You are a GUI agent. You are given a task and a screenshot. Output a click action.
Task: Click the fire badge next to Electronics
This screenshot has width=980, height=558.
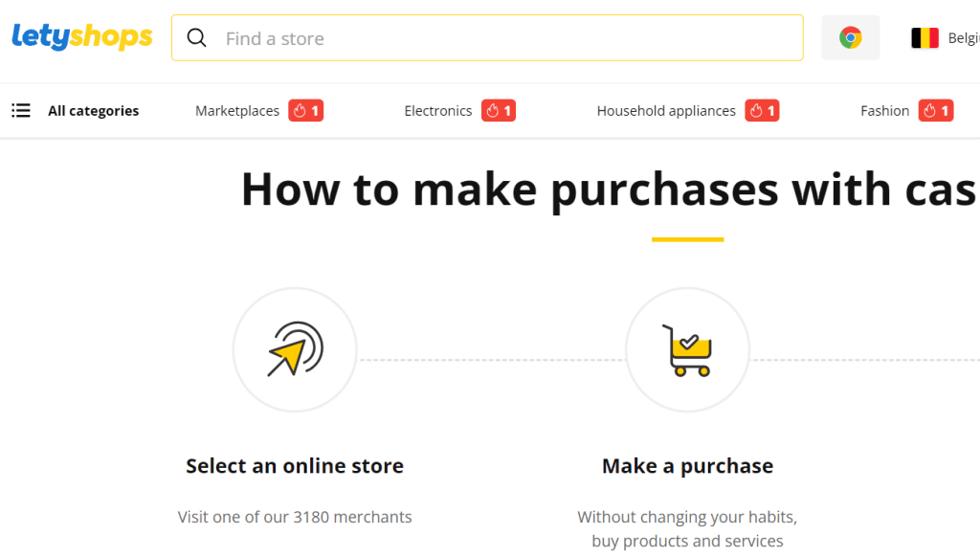499,111
